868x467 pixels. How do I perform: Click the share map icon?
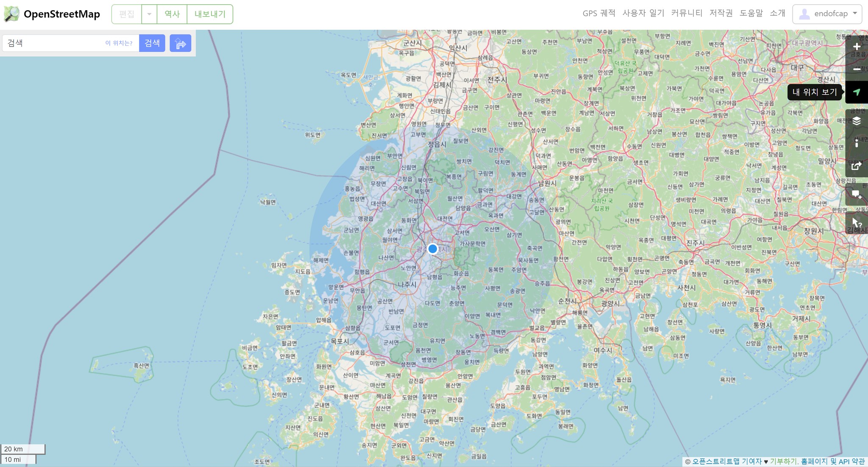(857, 166)
